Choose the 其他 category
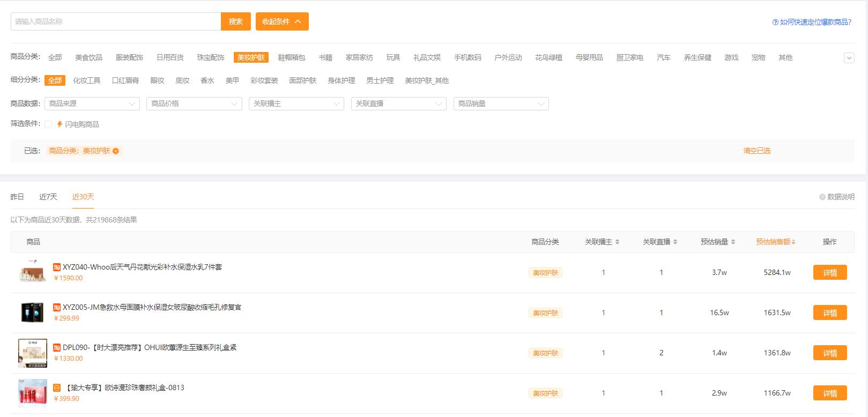The height and width of the screenshot is (417, 868). pos(785,57)
